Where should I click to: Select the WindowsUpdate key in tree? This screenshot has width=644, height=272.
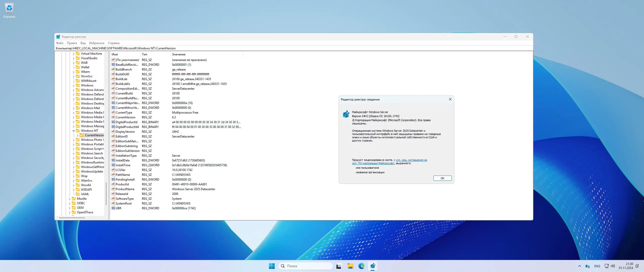tap(92, 172)
